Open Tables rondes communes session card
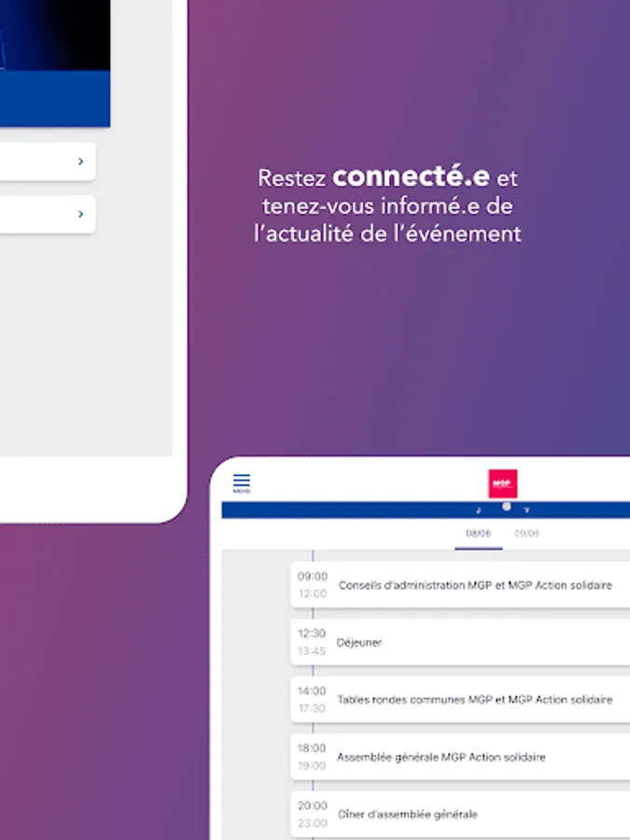 (460, 700)
